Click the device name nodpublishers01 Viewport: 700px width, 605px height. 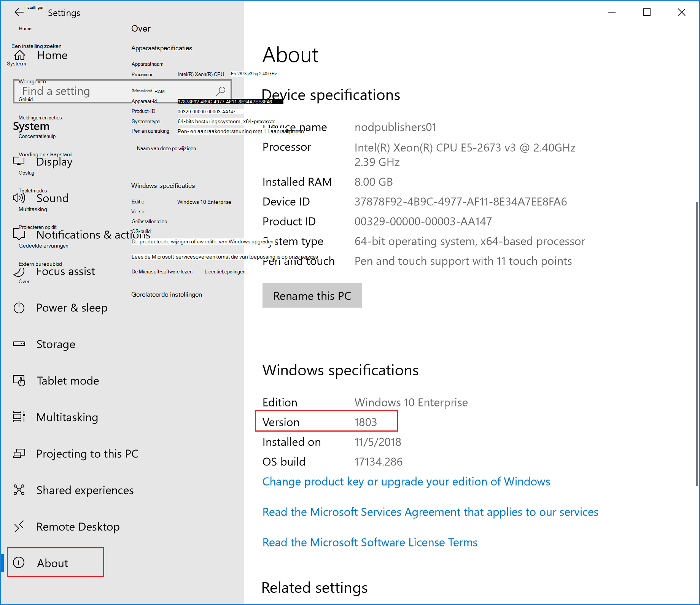[x=395, y=127]
